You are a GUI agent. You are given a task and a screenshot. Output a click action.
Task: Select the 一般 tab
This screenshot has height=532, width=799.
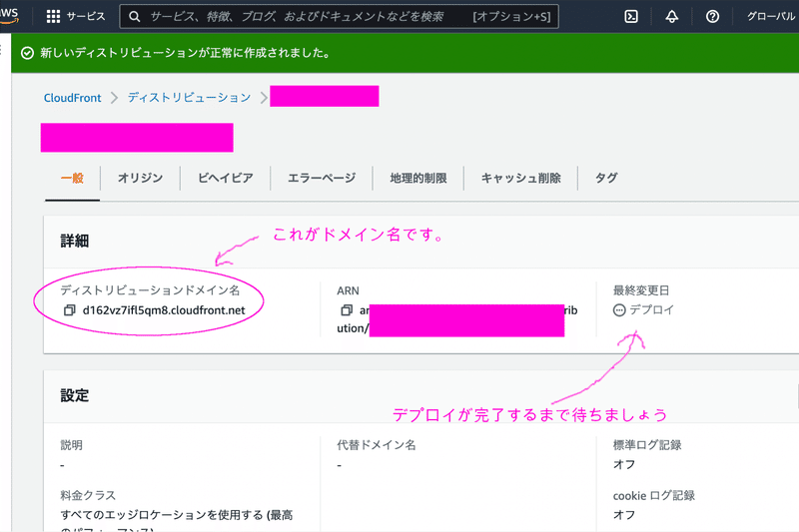(72, 178)
